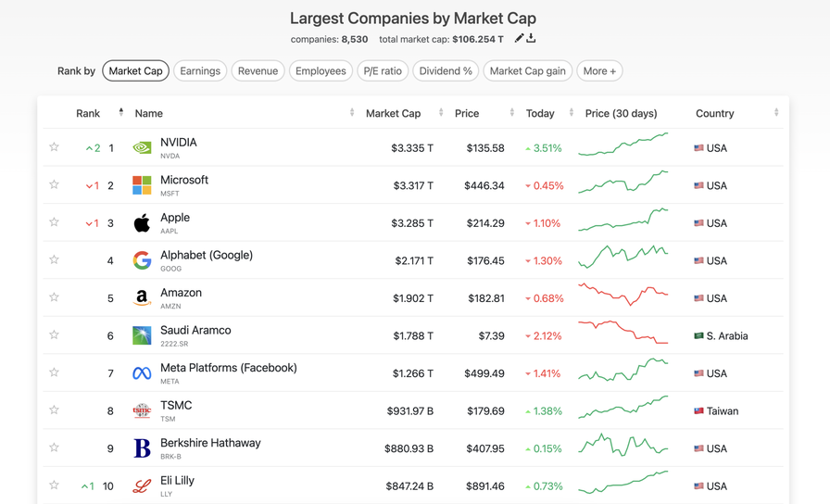
Task: Expand the More + ranking options
Action: pyautogui.click(x=599, y=71)
